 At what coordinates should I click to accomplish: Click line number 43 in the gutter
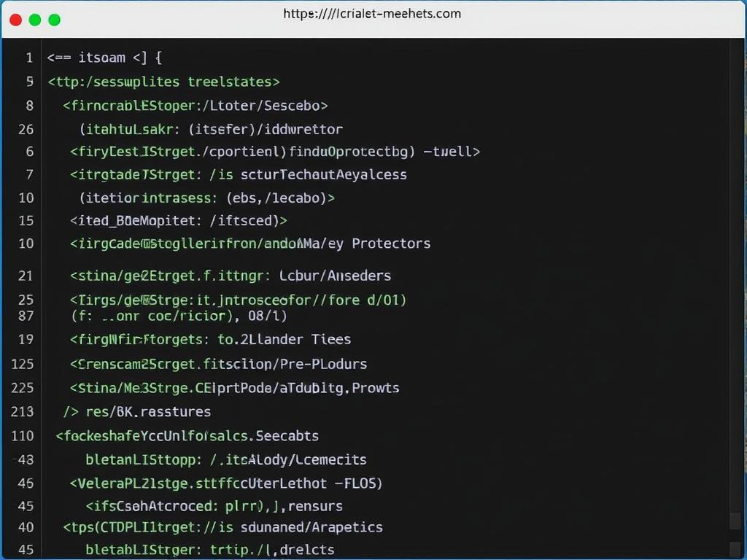pyautogui.click(x=26, y=460)
